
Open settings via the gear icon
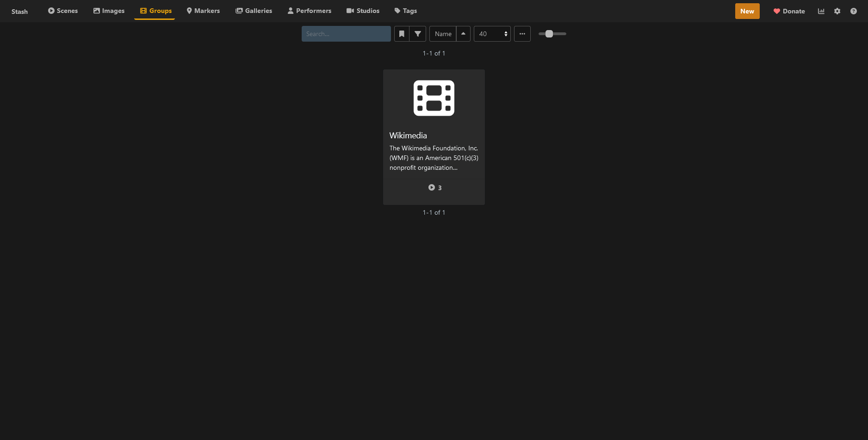coord(837,11)
